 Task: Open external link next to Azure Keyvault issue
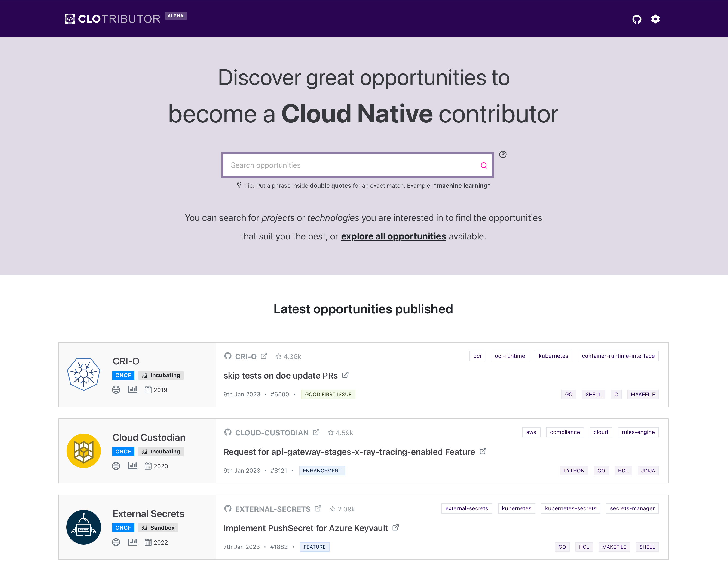(396, 528)
